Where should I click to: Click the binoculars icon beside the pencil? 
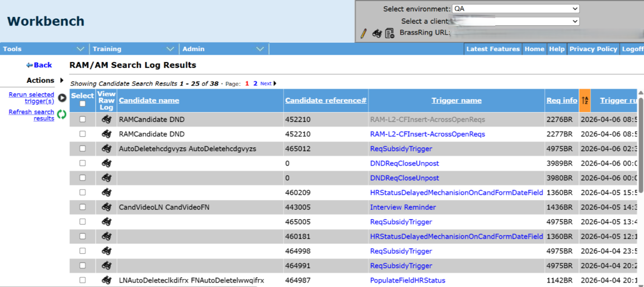point(377,33)
